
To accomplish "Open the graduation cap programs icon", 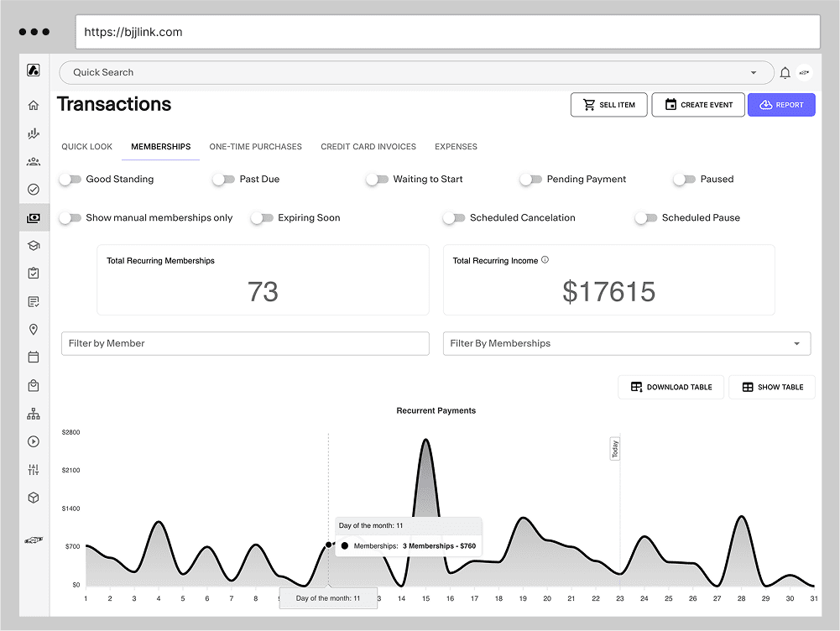I will point(34,245).
